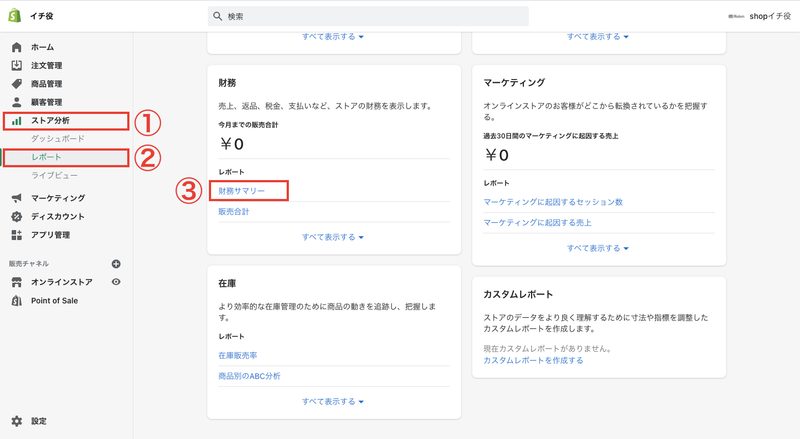Click the カスタムレポート card heading

pos(518,295)
